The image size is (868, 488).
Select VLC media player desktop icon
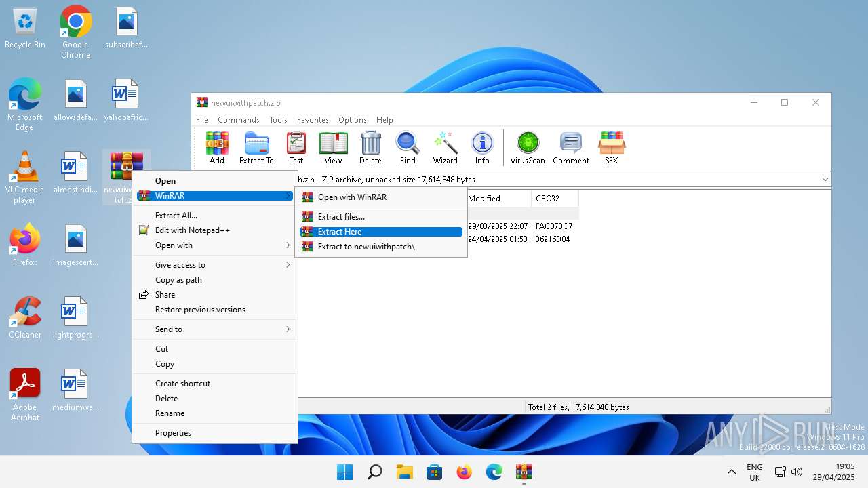coord(25,178)
